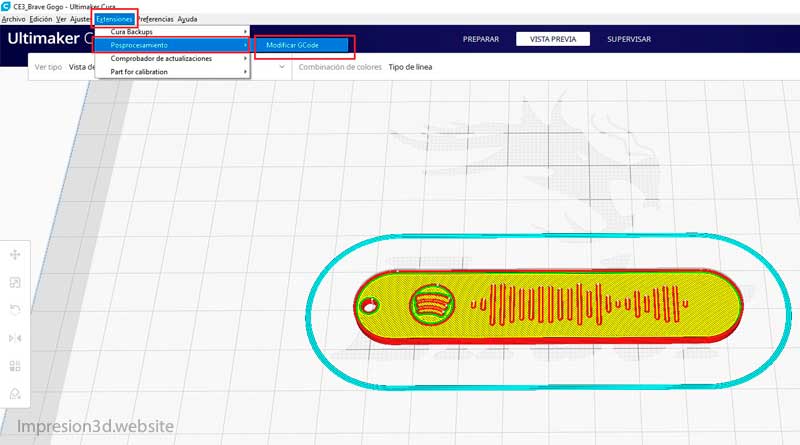
Task: Switch to the SUPERVISAR stage
Action: [629, 39]
